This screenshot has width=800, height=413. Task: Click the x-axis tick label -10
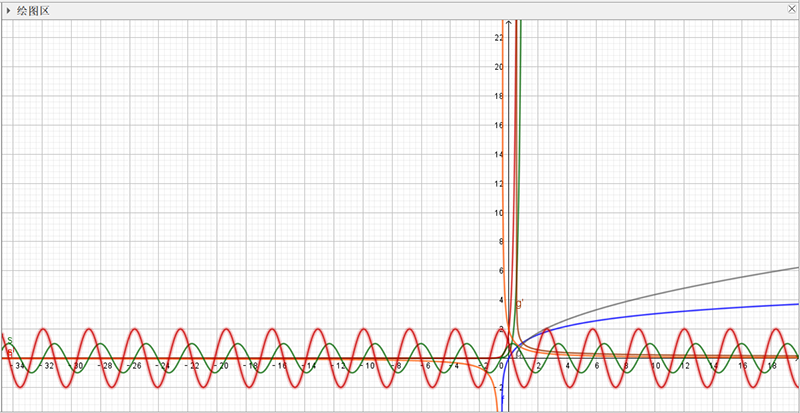[369, 366]
